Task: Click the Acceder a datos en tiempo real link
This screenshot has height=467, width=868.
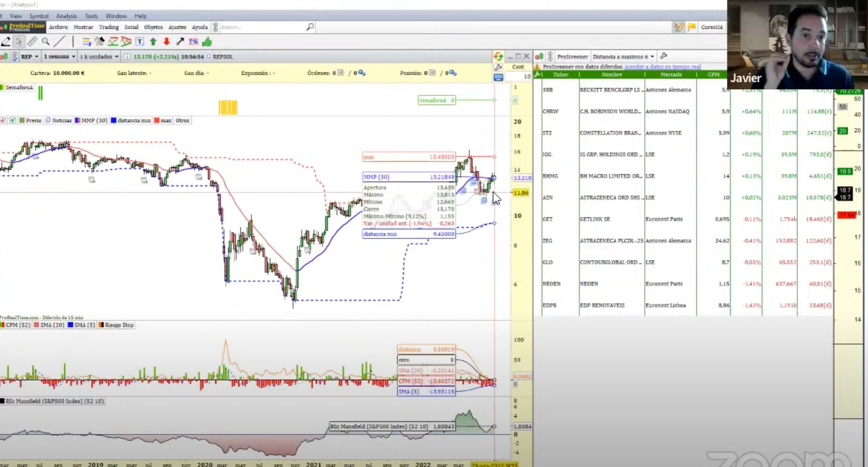Action: click(662, 67)
